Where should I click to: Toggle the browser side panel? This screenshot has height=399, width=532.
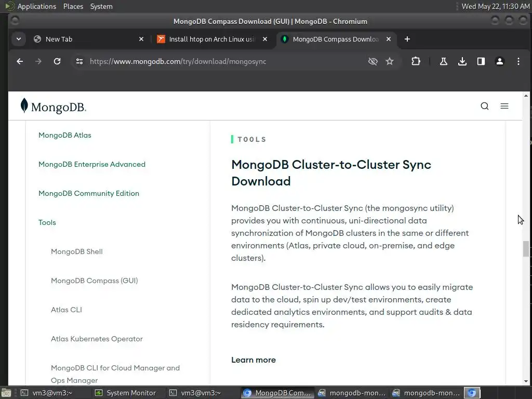click(x=481, y=61)
